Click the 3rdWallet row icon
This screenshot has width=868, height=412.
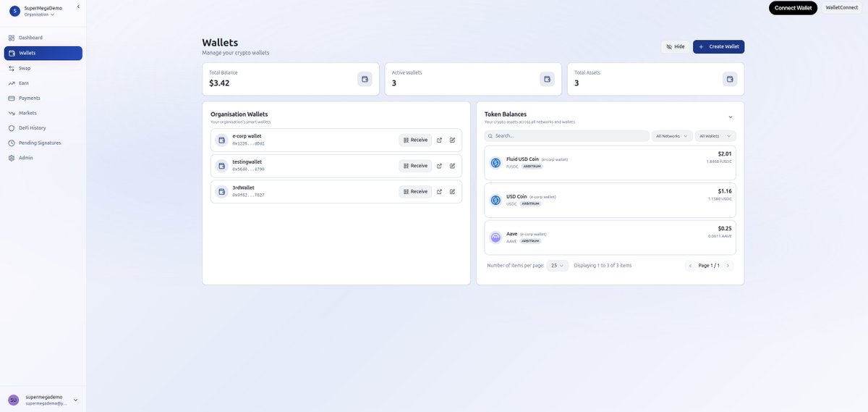coord(222,191)
